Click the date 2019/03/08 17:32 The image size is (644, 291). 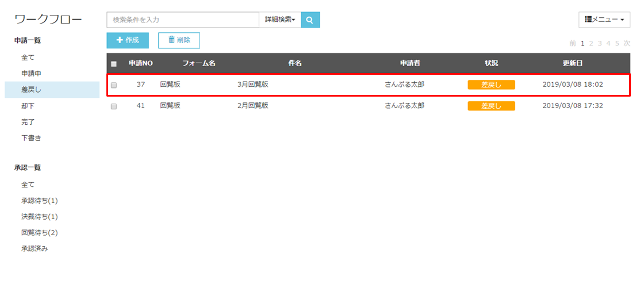point(573,106)
